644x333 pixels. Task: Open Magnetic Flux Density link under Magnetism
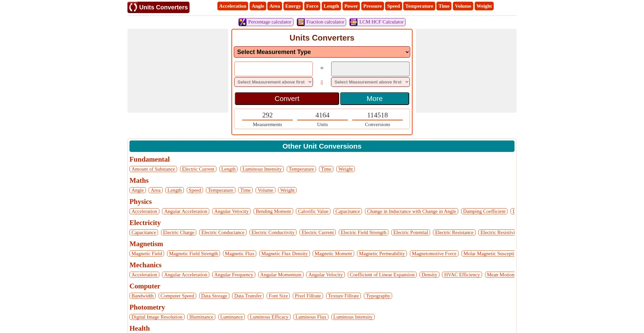pos(284,254)
